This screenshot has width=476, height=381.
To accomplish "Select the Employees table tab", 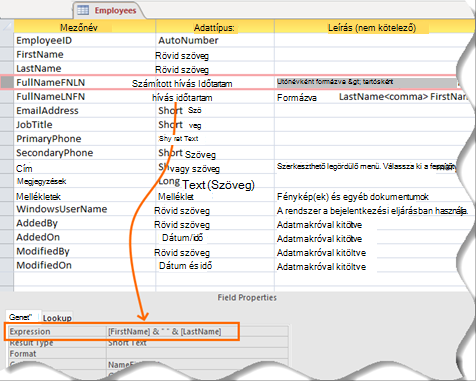I will [109, 10].
